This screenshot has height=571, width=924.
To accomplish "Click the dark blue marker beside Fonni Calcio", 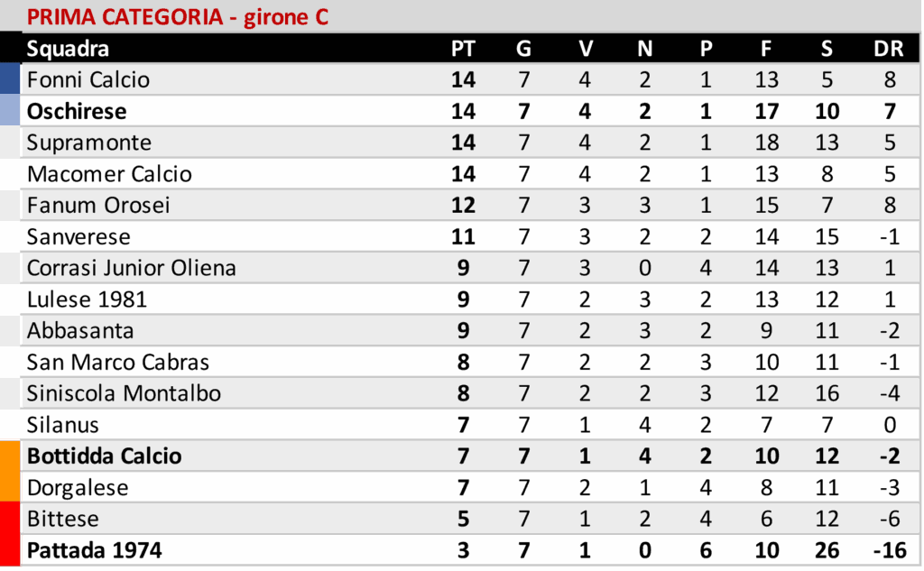I will (10, 79).
